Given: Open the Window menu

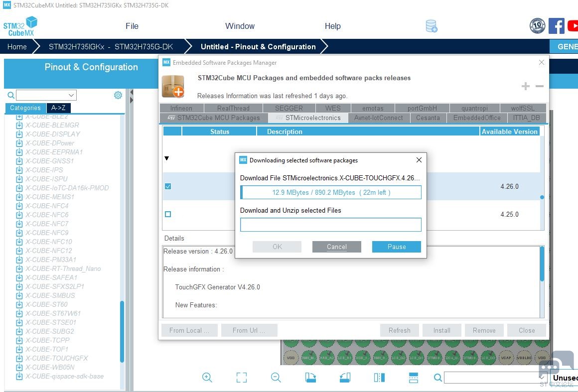Looking at the screenshot, I should (x=240, y=26).
